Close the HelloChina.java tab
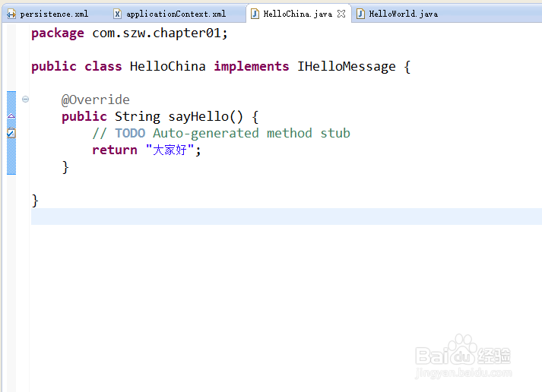The image size is (542, 392). pos(341,14)
